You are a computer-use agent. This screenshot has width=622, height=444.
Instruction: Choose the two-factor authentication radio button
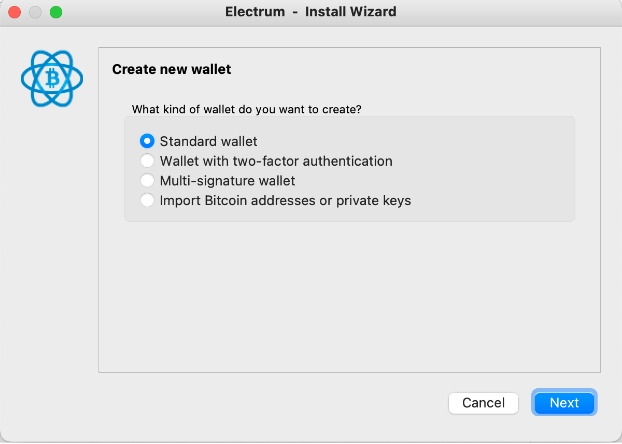[x=147, y=161]
